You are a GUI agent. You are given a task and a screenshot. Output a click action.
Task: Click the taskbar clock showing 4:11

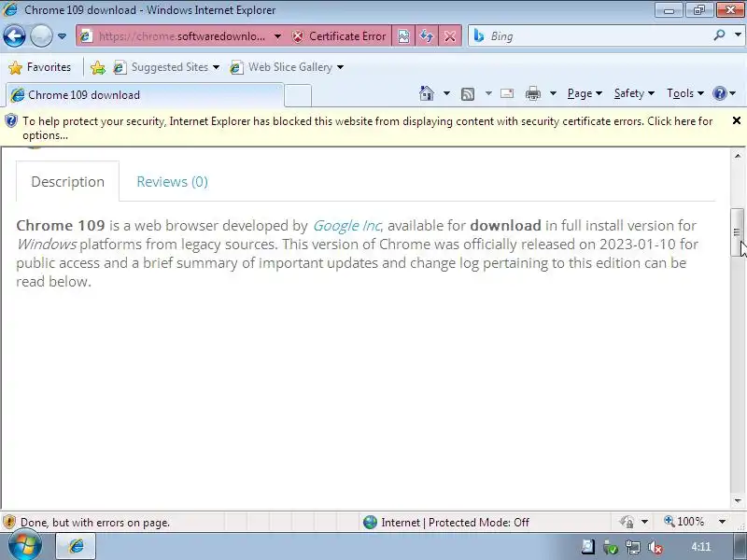(701, 547)
